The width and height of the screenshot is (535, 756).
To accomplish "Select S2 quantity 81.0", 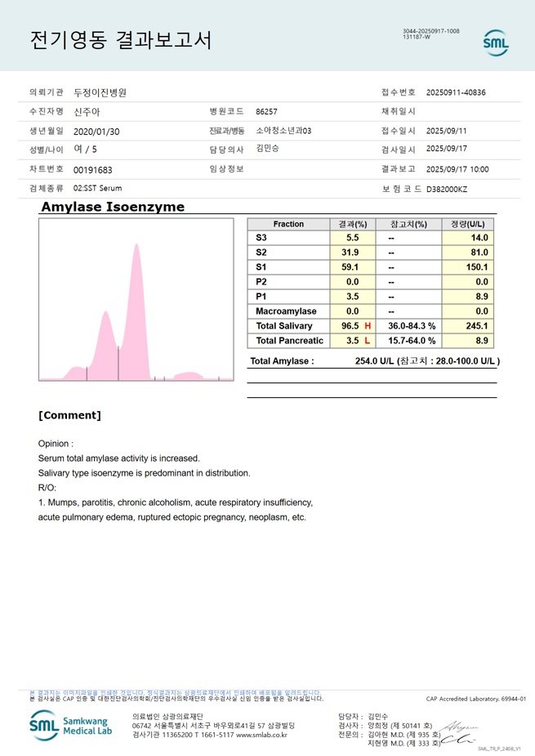I will pos(479,253).
